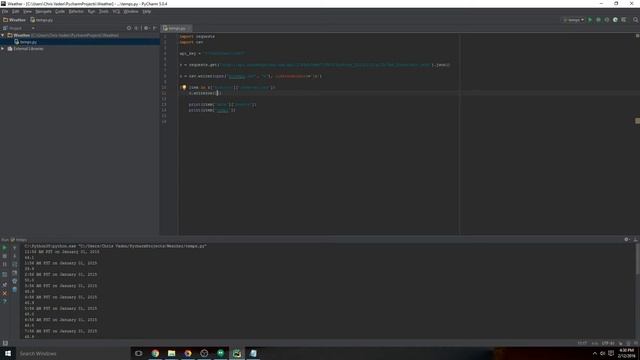Hide the Project tool window
The width and height of the screenshot is (640, 360).
[155, 28]
